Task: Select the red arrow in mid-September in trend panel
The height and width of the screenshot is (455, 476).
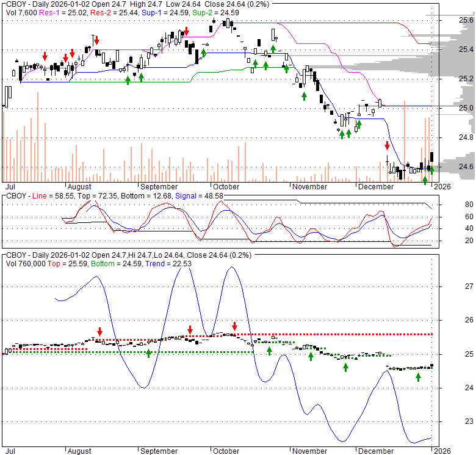Action: pyautogui.click(x=190, y=330)
